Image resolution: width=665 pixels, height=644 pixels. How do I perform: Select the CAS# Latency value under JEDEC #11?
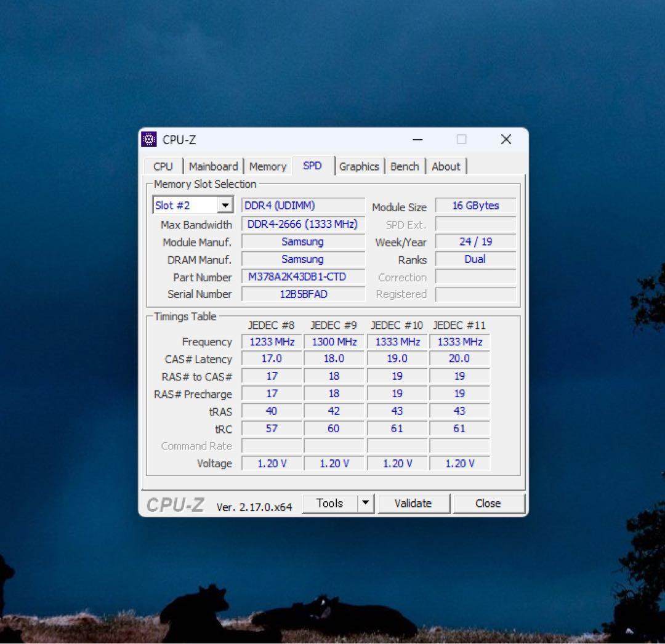(459, 358)
